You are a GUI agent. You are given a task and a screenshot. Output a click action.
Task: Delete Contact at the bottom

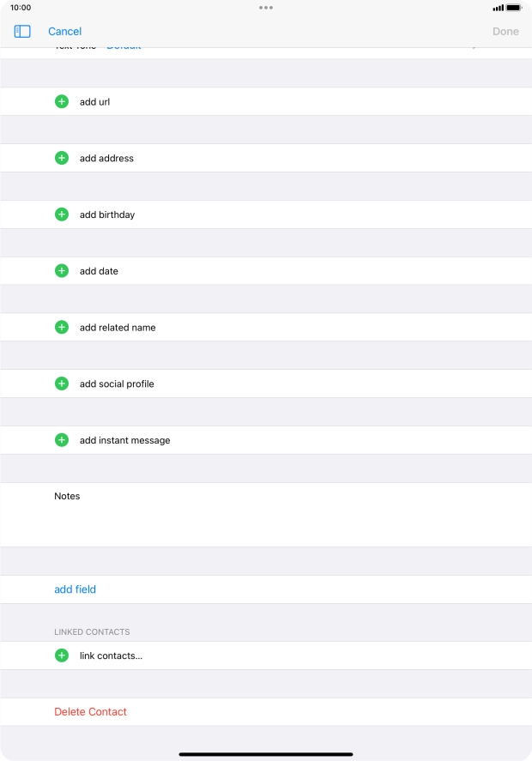point(90,712)
